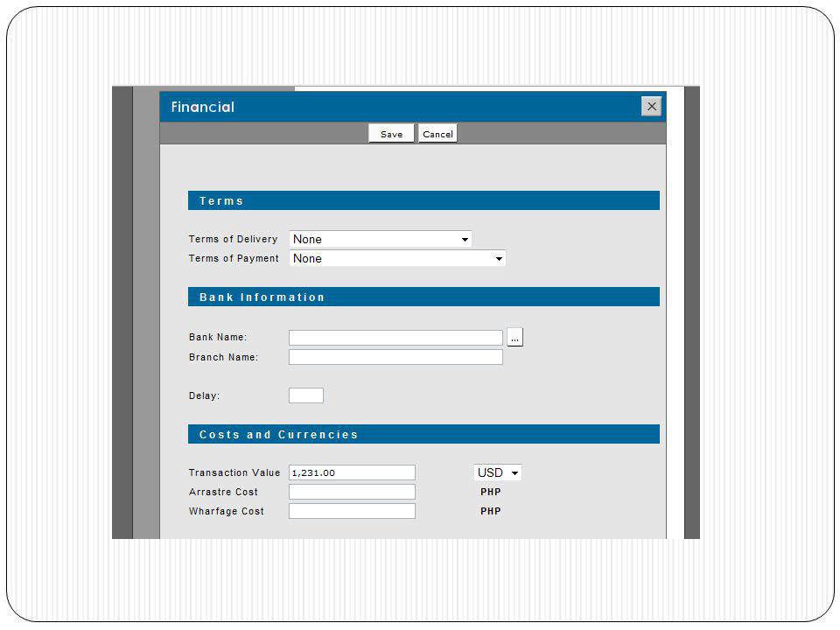Click PHP currency next to Wharfage Cost
The height and width of the screenshot is (630, 840).
click(491, 511)
